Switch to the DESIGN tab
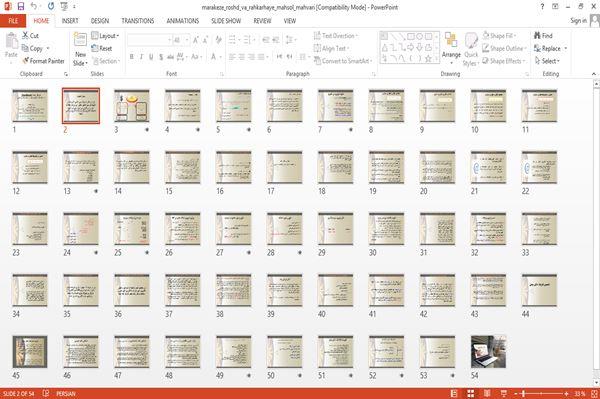This screenshot has height=399, width=600. pyautogui.click(x=99, y=21)
